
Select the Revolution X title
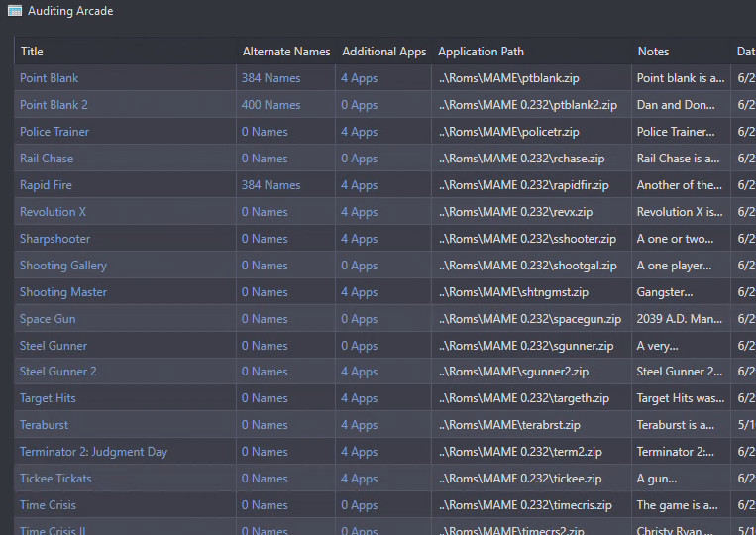point(53,212)
